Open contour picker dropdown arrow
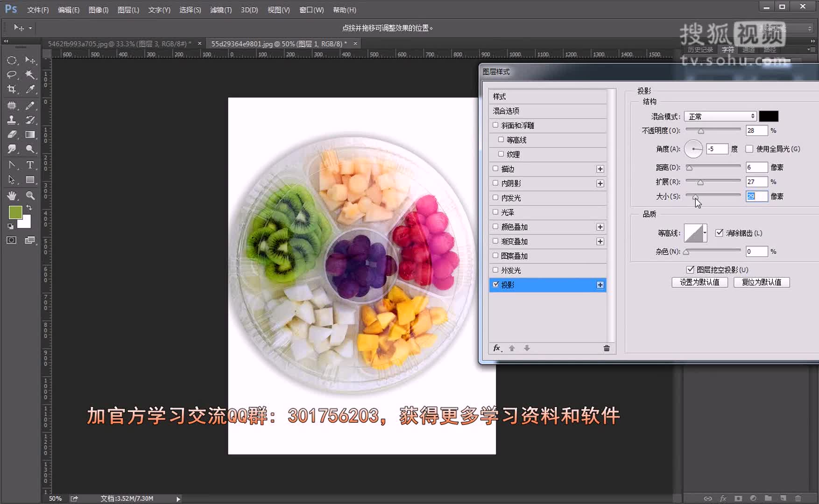 [705, 233]
